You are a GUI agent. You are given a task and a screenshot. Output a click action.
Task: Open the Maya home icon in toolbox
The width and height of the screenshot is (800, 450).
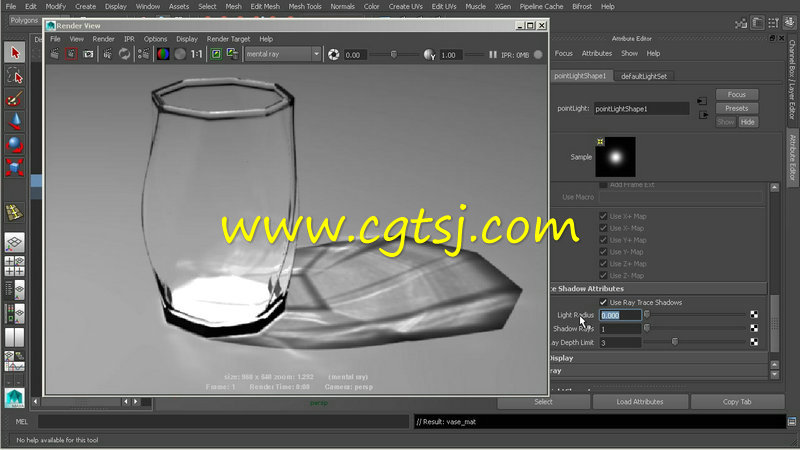15,398
